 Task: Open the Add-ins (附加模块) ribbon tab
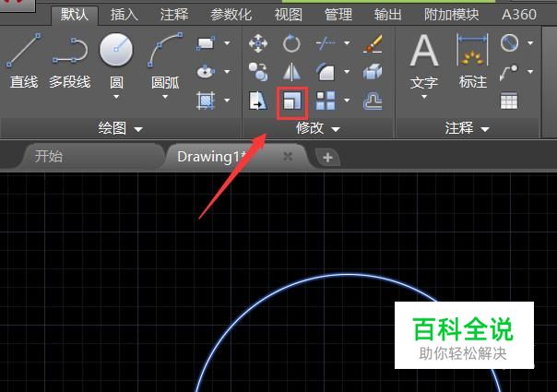coord(452,15)
